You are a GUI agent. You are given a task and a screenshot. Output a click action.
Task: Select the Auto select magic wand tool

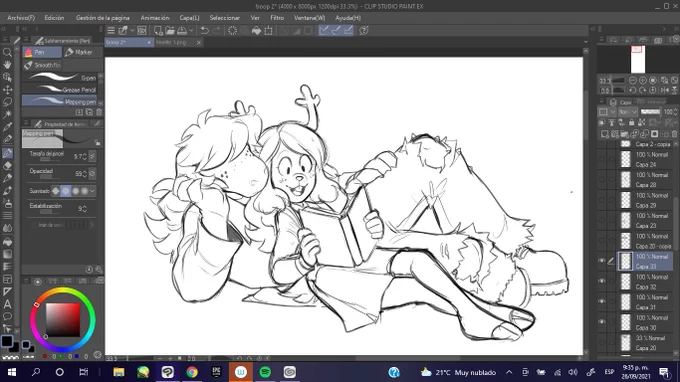[x=7, y=114]
